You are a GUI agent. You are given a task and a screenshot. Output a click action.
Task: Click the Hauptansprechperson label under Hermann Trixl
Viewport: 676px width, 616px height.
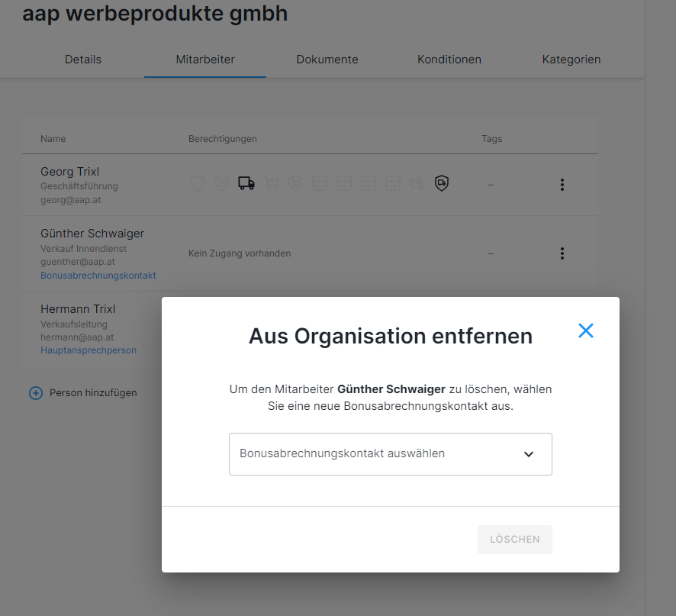89,350
